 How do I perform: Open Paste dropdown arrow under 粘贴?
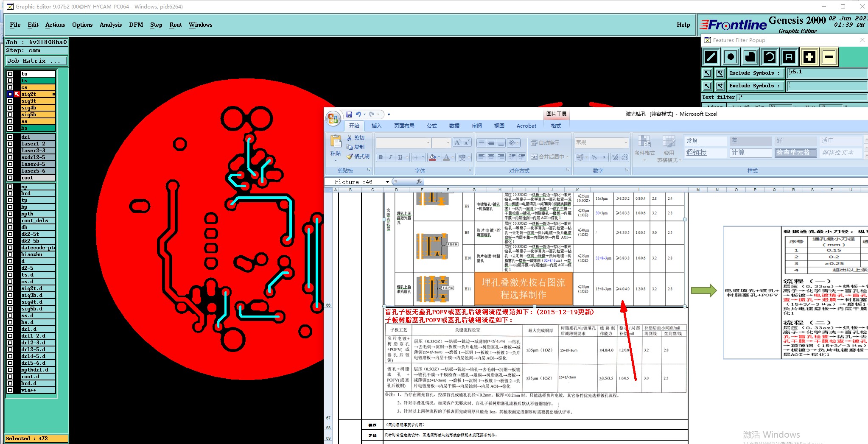pyautogui.click(x=336, y=161)
